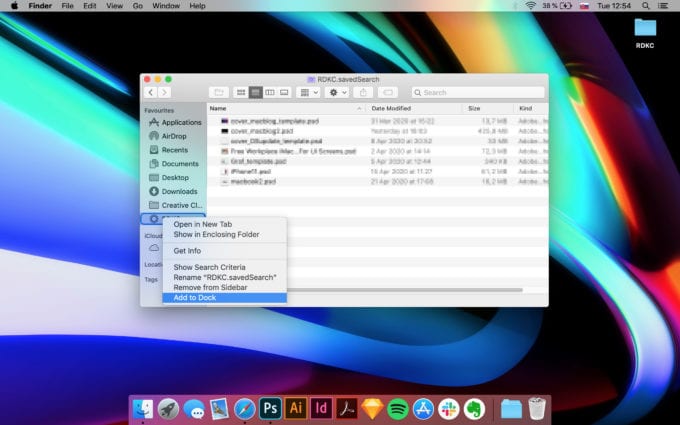Open Spotify from the Dock
Image resolution: width=680 pixels, height=425 pixels.
pos(397,408)
